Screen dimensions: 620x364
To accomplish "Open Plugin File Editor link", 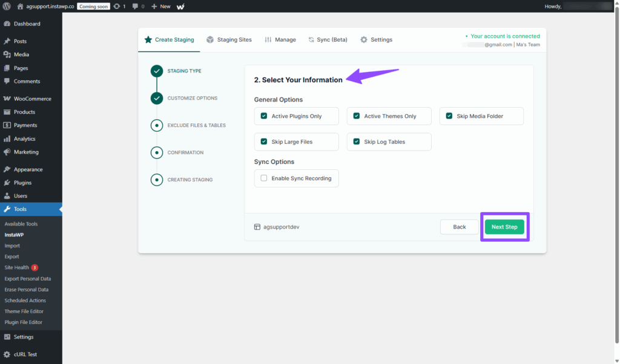I will pyautogui.click(x=24, y=322).
